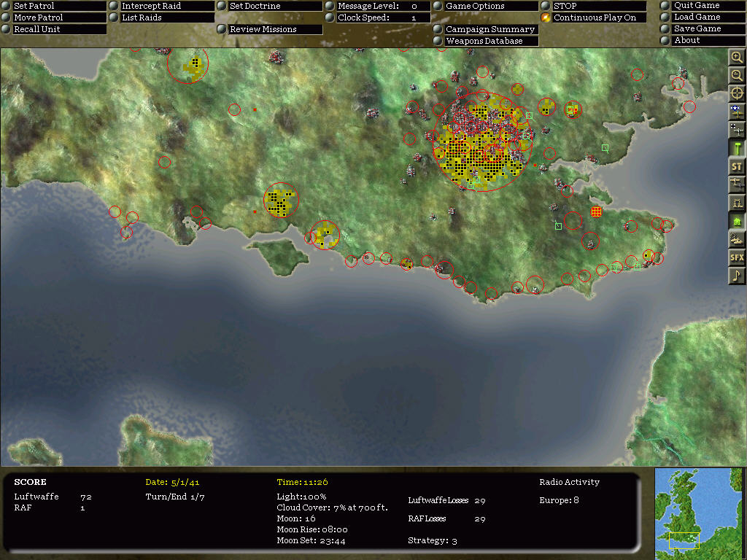Toggle music with the note icon
747x560 pixels.
[x=737, y=276]
